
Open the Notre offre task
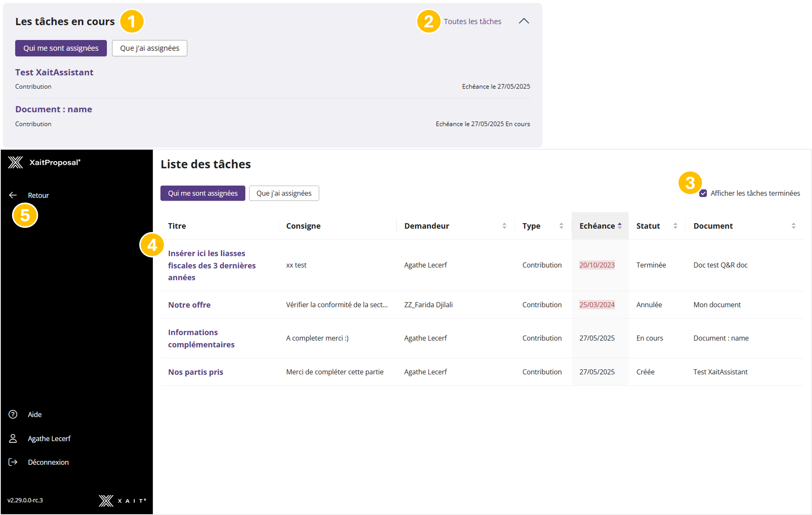click(x=189, y=305)
